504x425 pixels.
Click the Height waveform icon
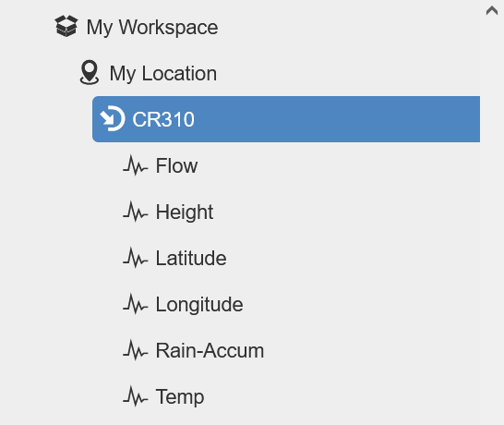tap(136, 212)
